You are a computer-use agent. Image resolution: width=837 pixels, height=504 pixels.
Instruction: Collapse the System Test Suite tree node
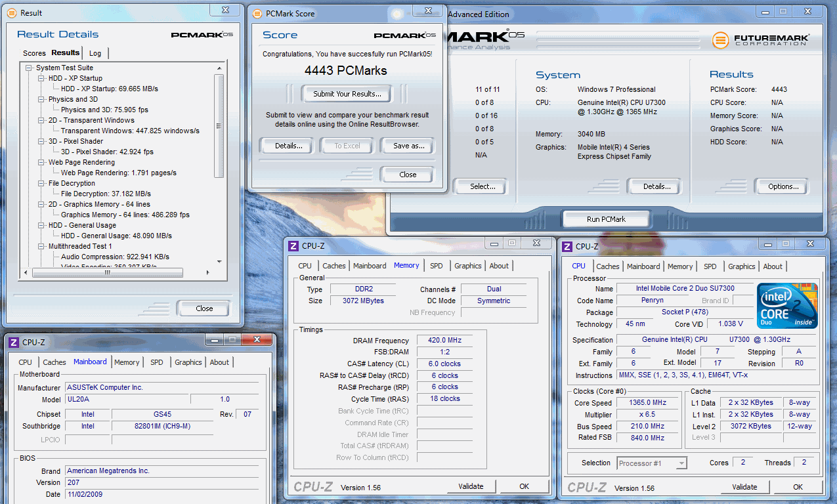(29, 68)
